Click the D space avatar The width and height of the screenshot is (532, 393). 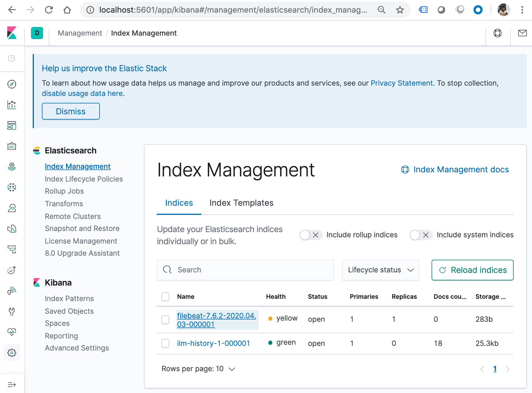pyautogui.click(x=37, y=33)
